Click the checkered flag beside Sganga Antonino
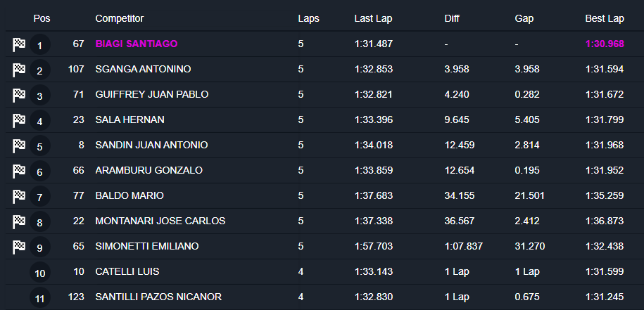644x310 pixels. [19, 70]
